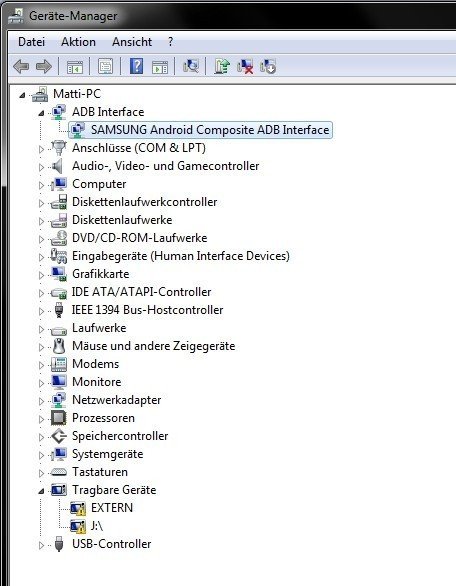Screen dimensions: 456x586
Task: Collapse the Tragbare Geräte node
Action: pyautogui.click(x=41, y=491)
